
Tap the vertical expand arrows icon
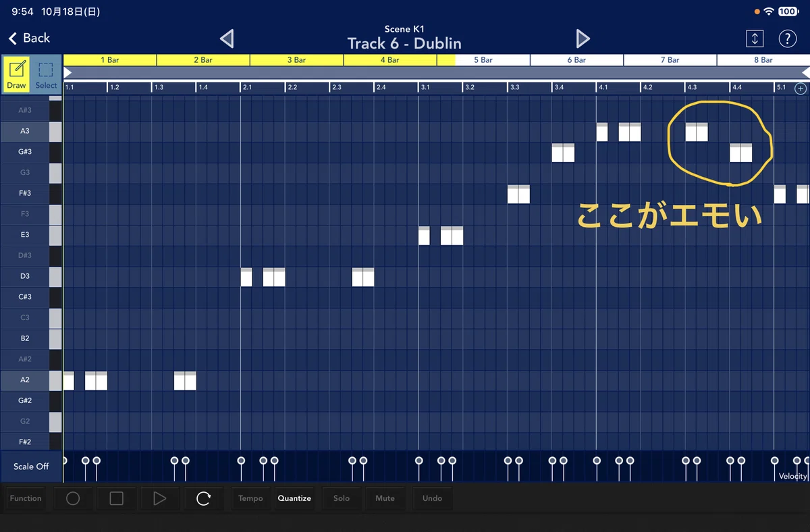click(x=755, y=38)
